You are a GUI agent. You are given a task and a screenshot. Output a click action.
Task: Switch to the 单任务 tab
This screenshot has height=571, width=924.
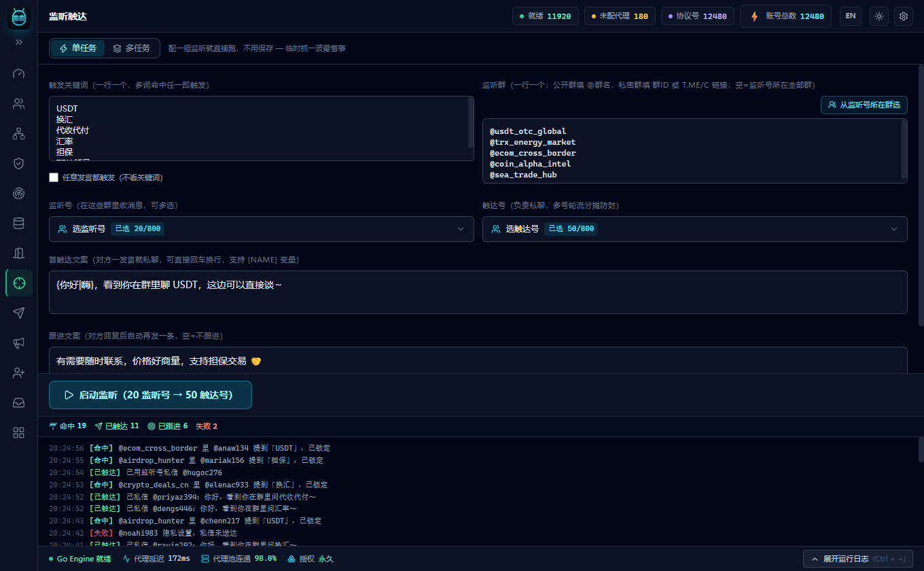tap(78, 48)
